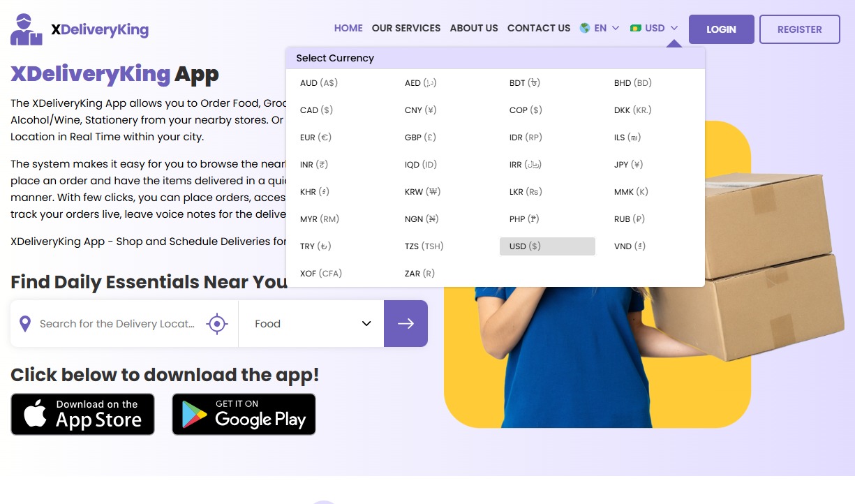855x504 pixels.
Task: Click the delivery location search field
Action: point(117,324)
